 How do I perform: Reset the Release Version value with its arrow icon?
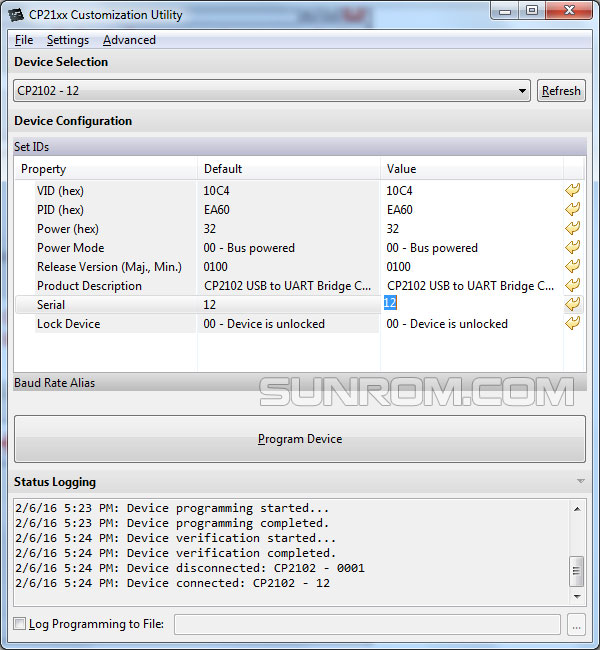coord(573,267)
